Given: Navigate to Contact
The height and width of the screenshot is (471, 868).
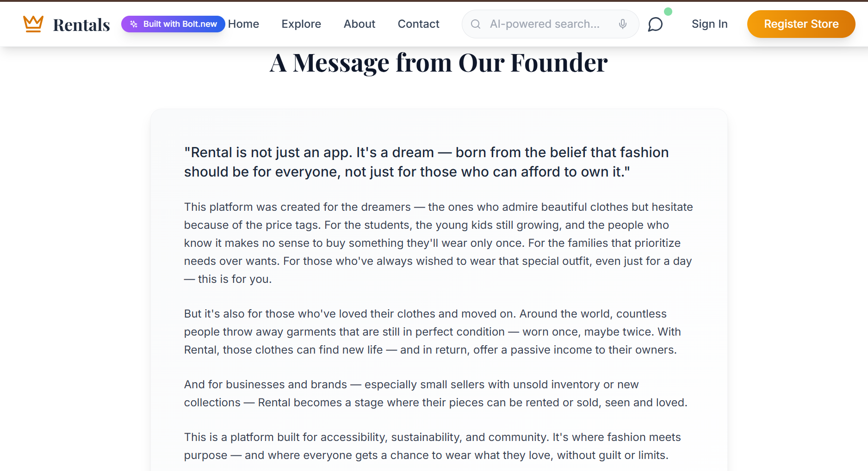Looking at the screenshot, I should [418, 24].
